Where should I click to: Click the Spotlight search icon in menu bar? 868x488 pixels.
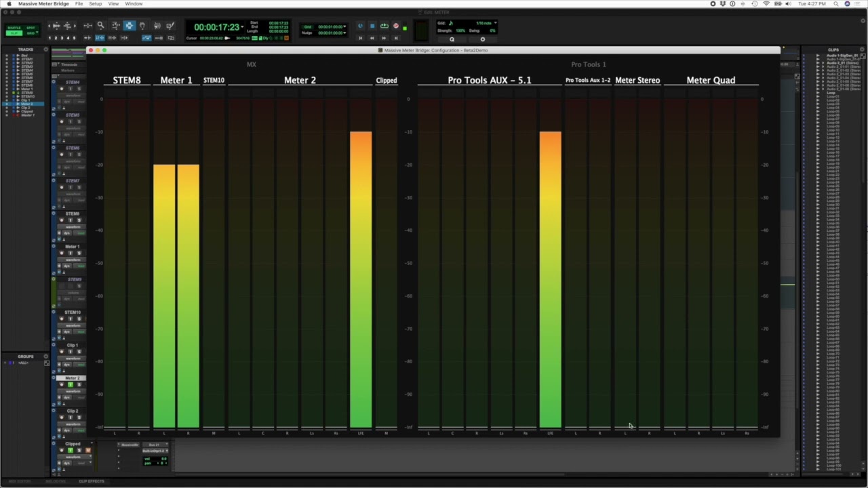pos(836,3)
